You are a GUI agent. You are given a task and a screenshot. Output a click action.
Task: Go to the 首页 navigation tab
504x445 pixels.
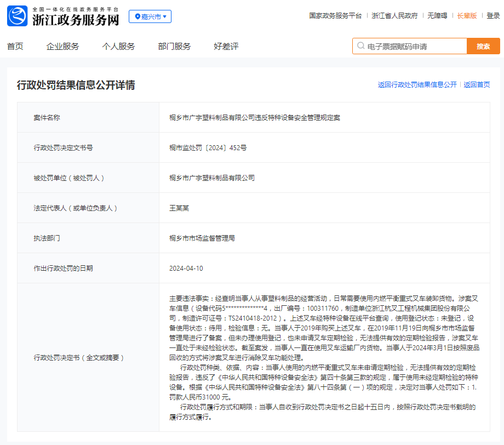pos(15,47)
